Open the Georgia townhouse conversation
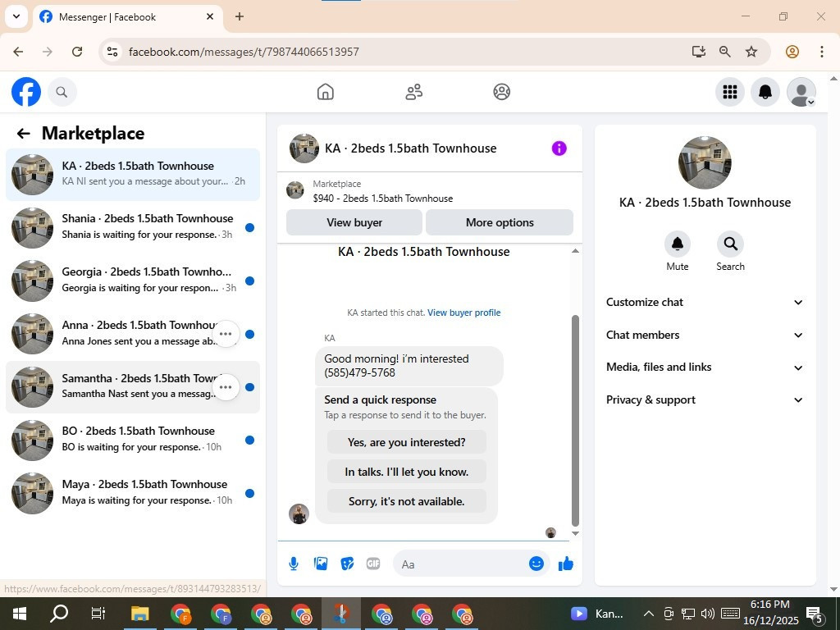Screen dimensions: 840x630 point(133,281)
